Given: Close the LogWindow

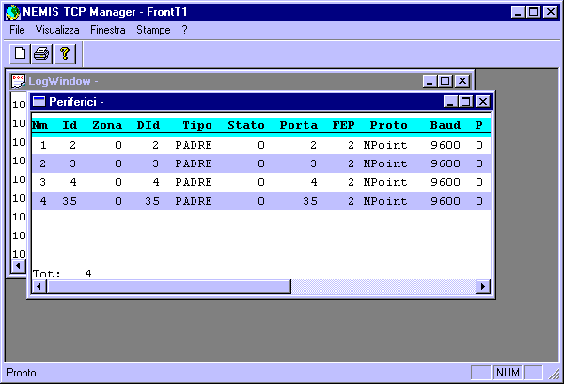Looking at the screenshot, I should [463, 81].
